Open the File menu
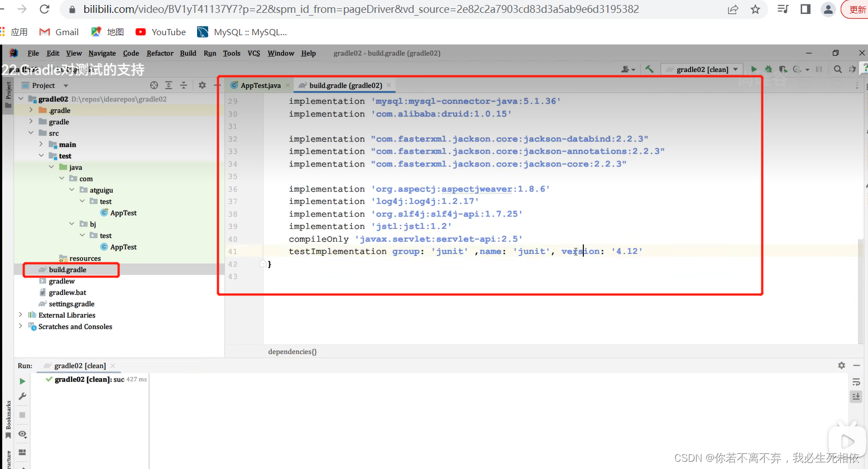 (x=33, y=53)
